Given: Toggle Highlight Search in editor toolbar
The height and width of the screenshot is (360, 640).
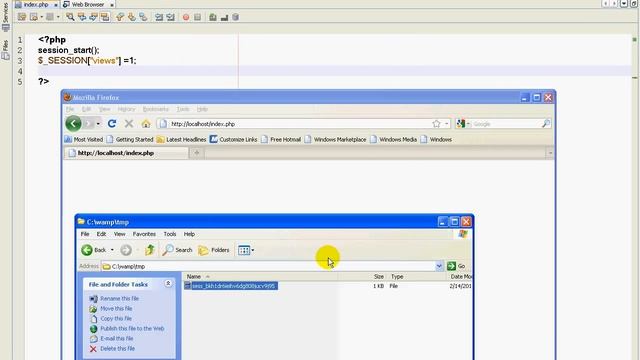Looking at the screenshot, I should tap(105, 17).
